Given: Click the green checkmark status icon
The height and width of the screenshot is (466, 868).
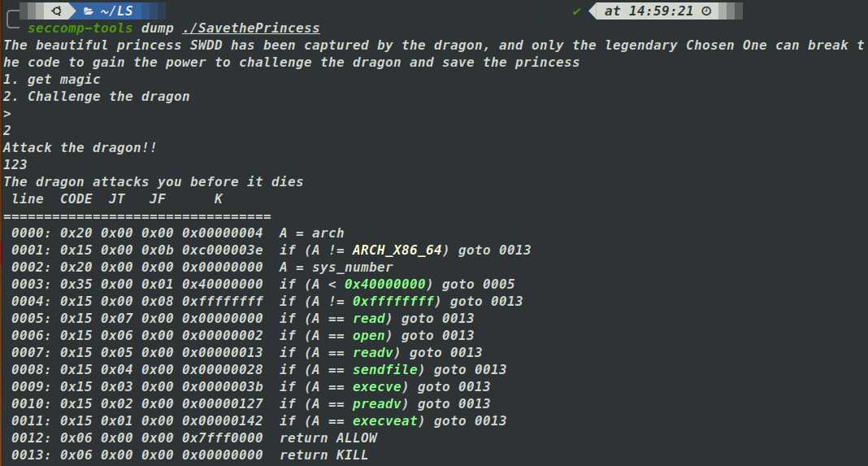Looking at the screenshot, I should coord(576,11).
